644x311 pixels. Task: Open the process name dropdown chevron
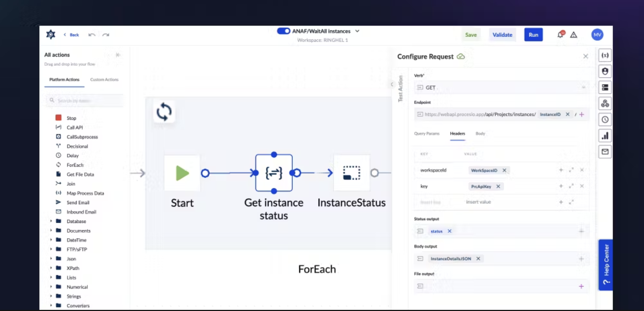357,31
